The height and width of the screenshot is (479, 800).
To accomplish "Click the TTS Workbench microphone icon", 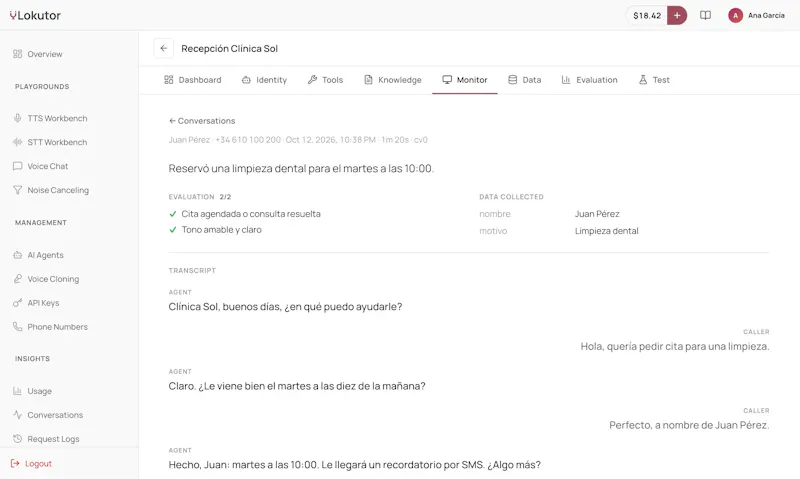I will 17,118.
